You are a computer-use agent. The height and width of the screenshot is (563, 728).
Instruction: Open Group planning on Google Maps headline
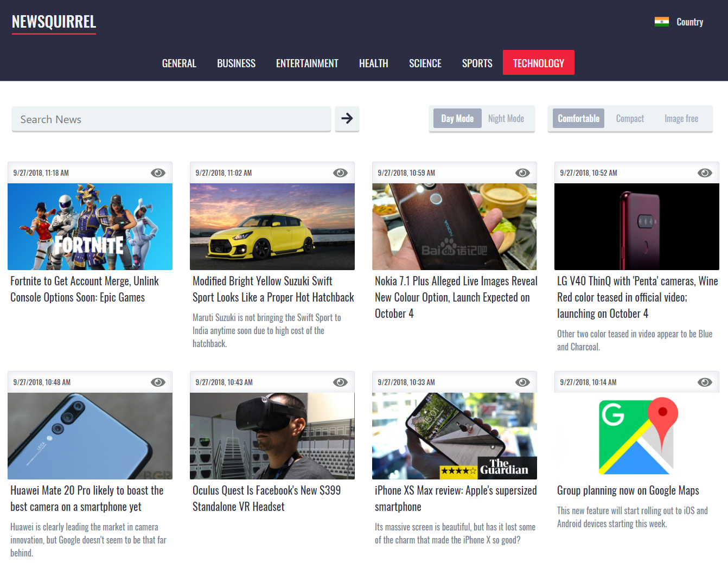pyautogui.click(x=628, y=490)
